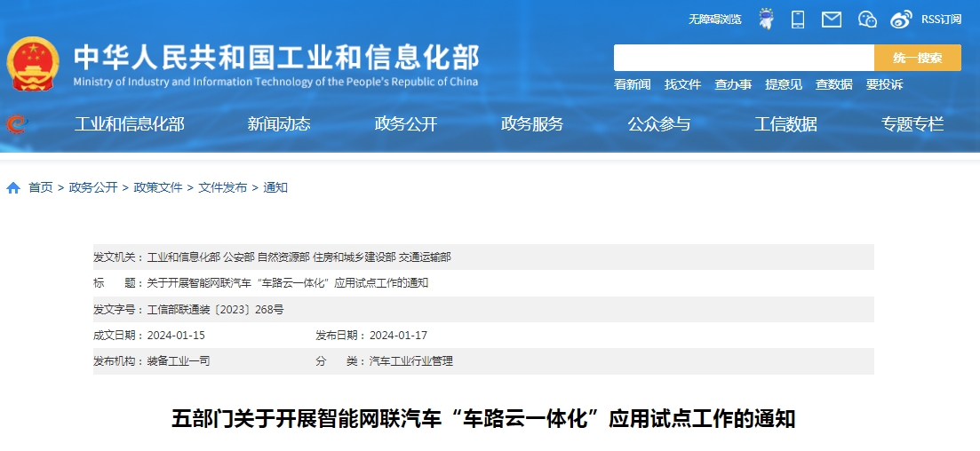
Task: Click the red swirl icon in navigation bar
Action: pos(16,123)
